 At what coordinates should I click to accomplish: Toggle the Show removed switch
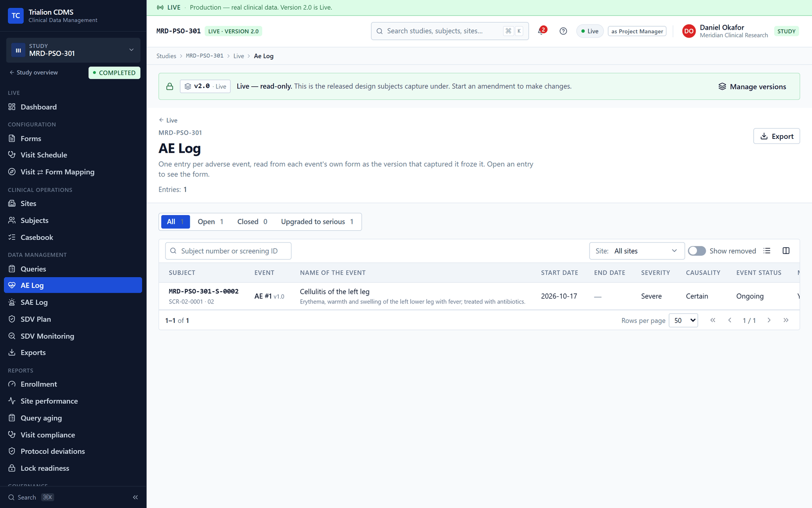[x=697, y=251]
